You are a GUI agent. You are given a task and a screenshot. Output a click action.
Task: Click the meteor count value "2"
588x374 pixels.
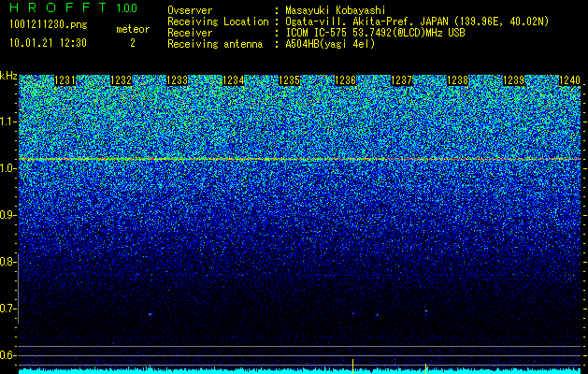pyautogui.click(x=133, y=43)
